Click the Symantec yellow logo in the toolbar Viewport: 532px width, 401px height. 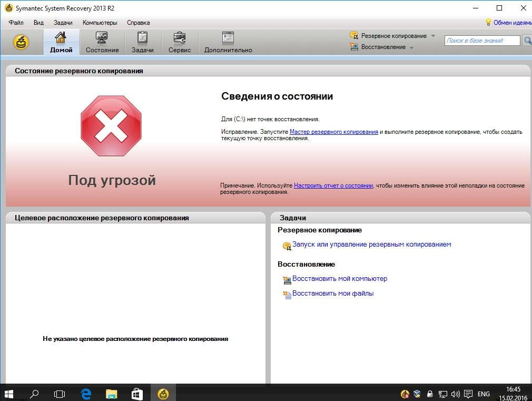[x=21, y=43]
